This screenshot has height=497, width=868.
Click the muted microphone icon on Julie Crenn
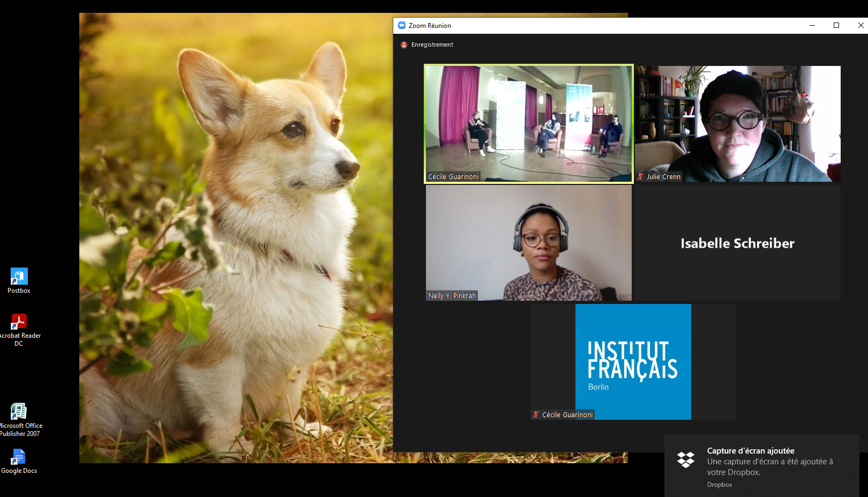click(640, 176)
